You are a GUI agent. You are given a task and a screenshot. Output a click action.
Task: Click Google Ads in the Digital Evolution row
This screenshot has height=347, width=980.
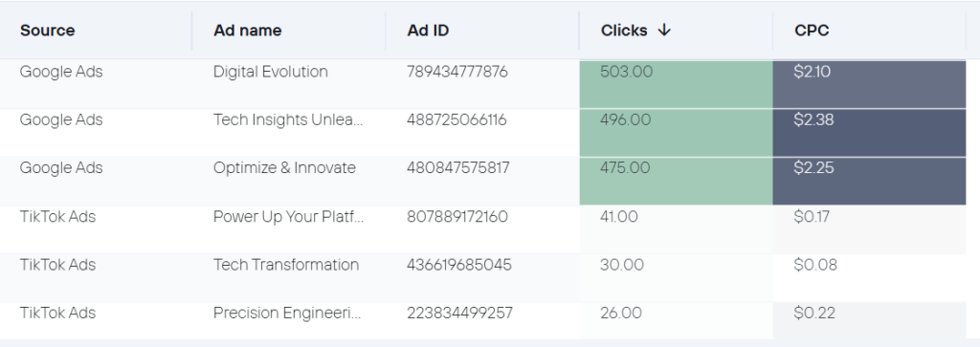point(61,72)
